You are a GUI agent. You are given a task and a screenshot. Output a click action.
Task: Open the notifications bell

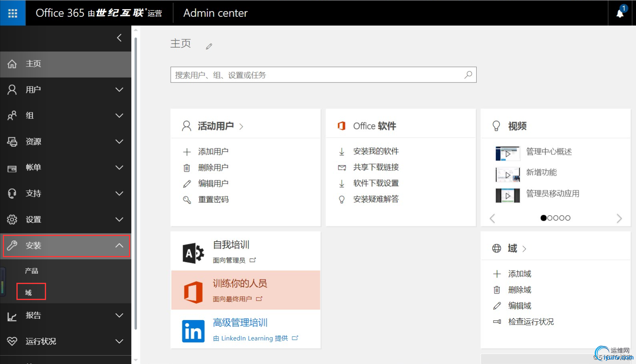620,13
